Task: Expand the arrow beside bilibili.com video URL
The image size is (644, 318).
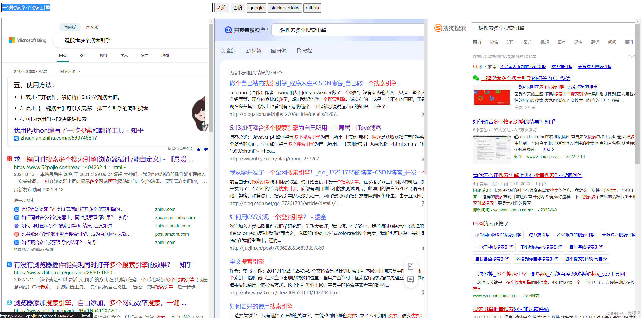Action: (120, 311)
